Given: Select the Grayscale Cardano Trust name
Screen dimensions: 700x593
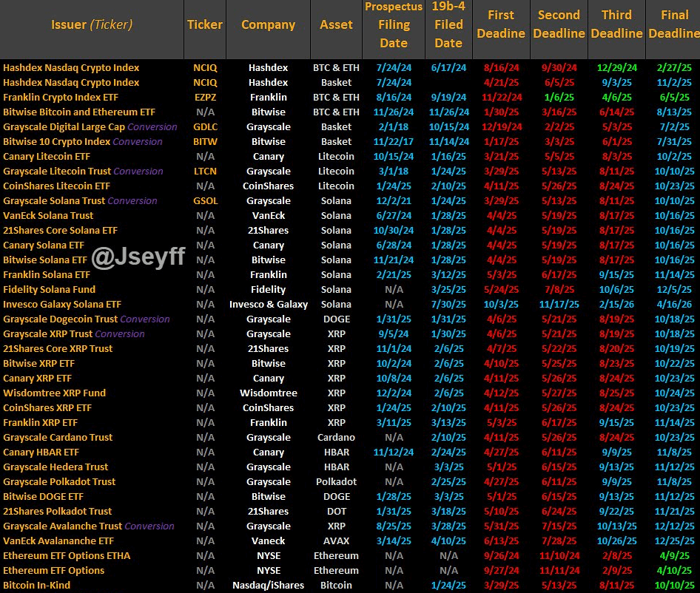Looking at the screenshot, I should point(58,437).
